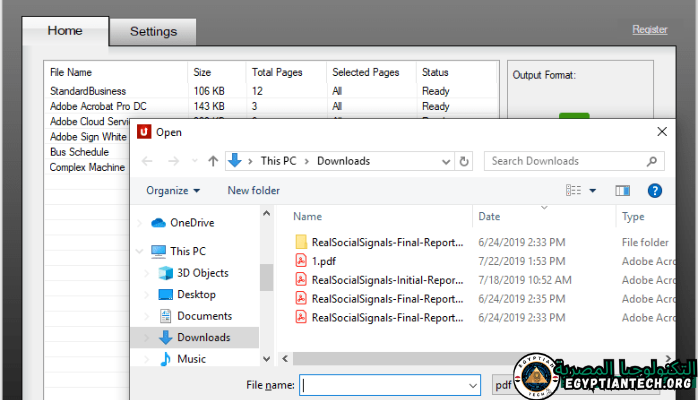
Task: Click the change view layout icon
Action: 574,190
